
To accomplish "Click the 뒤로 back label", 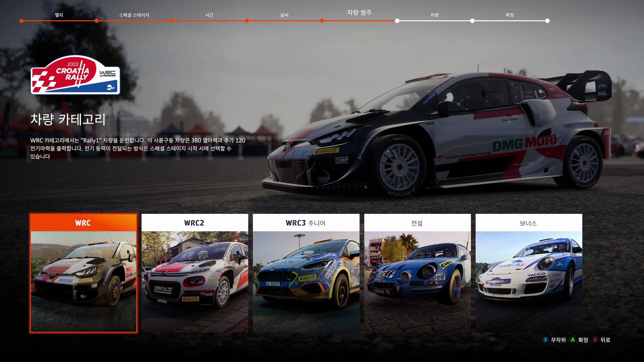I will 605,340.
